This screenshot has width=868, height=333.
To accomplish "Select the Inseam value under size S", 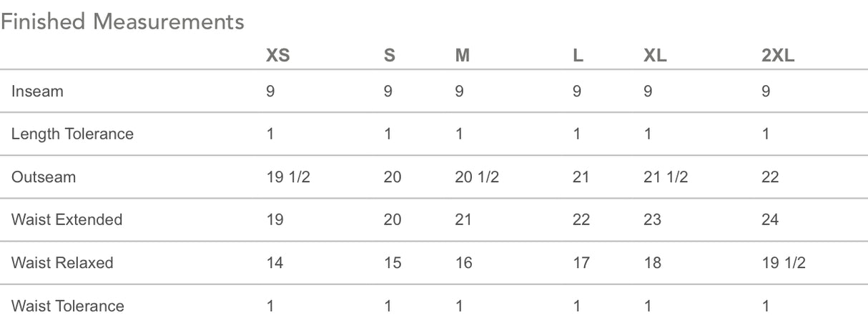I will 388,91.
